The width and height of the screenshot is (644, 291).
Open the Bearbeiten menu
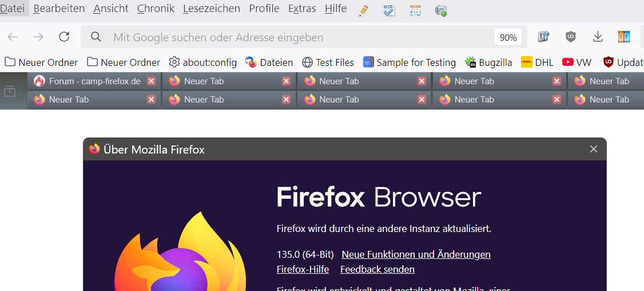point(59,8)
